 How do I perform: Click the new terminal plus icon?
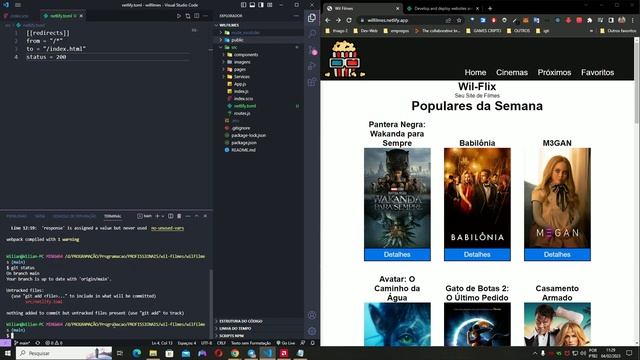157,216
